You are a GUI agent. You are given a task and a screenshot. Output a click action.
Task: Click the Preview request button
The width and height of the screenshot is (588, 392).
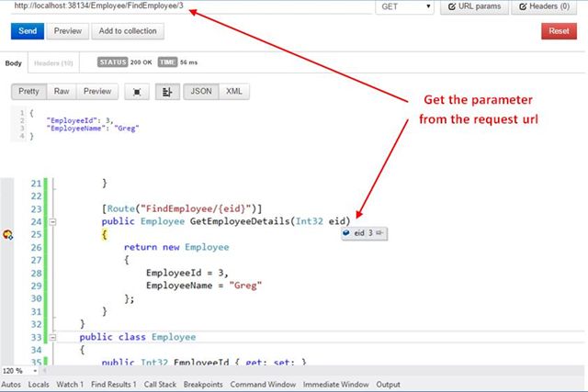pyautogui.click(x=68, y=31)
